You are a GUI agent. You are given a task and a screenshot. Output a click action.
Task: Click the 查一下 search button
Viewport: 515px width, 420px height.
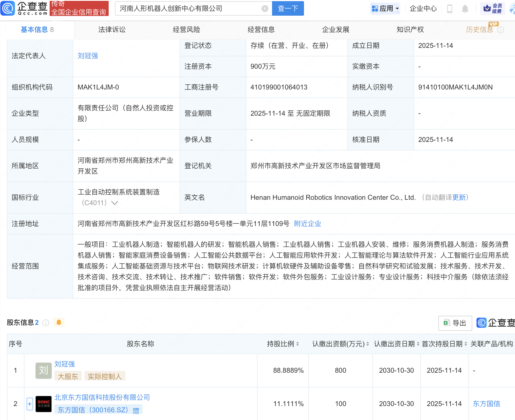288,9
